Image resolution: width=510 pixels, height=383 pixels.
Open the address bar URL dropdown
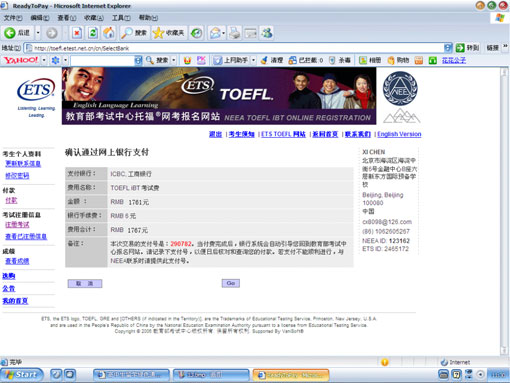tap(448, 48)
